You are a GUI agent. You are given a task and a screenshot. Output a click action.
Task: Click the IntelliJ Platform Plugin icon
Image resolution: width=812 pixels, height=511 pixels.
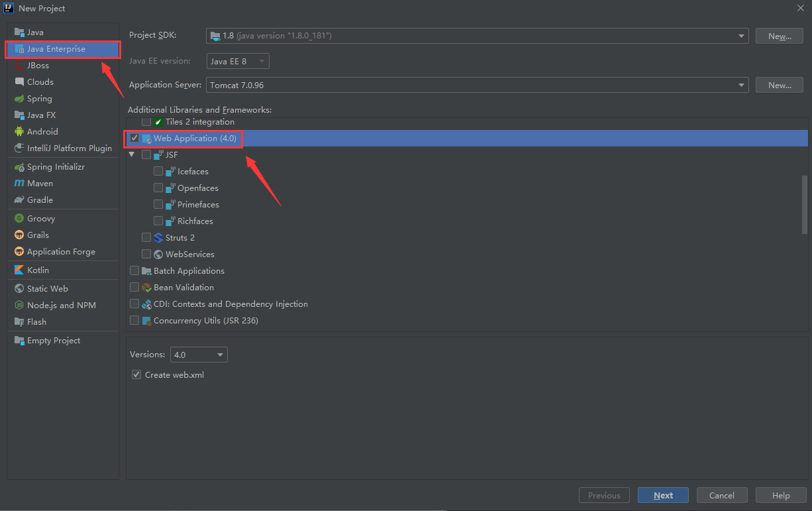click(x=19, y=148)
